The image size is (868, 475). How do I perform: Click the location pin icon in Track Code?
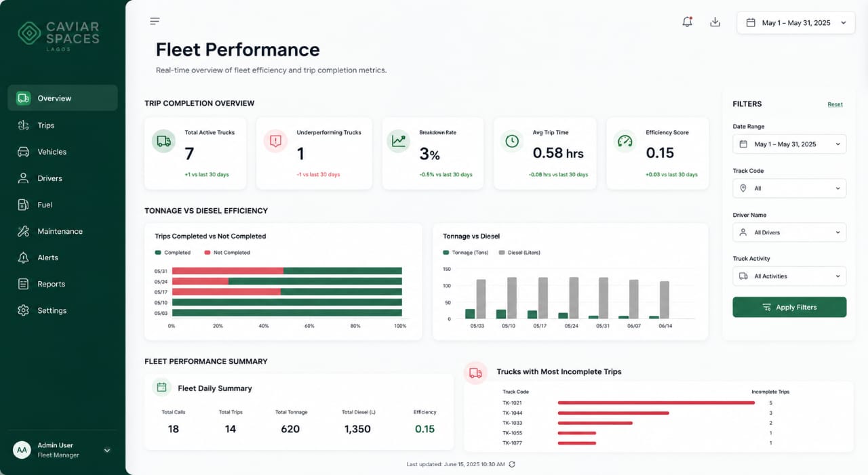[x=743, y=188]
